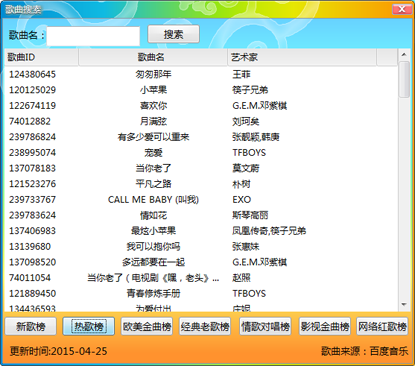Click song ID 121889450
This screenshot has width=415, height=366.
point(32,294)
